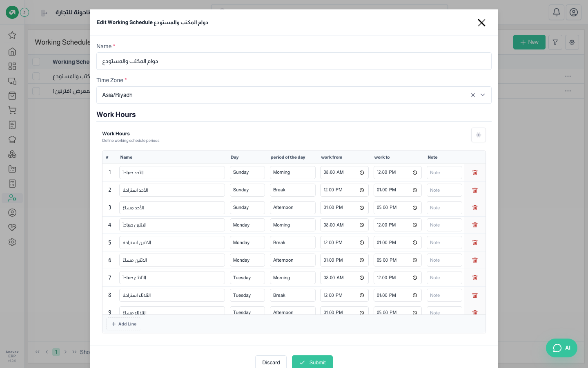Open the time picker clock for row 4 work to
588x368 pixels.
415,225
